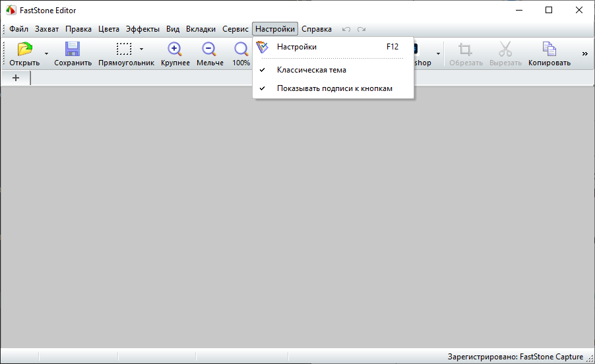The width and height of the screenshot is (595, 364).
Task: Click the undo arrow in menu bar
Action: 346,30
